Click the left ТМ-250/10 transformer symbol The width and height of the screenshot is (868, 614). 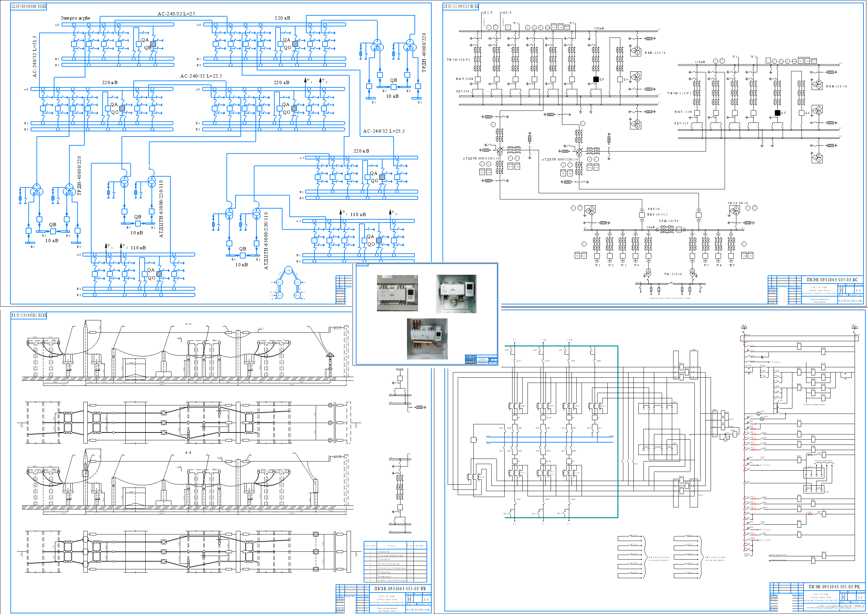pyautogui.click(x=648, y=272)
